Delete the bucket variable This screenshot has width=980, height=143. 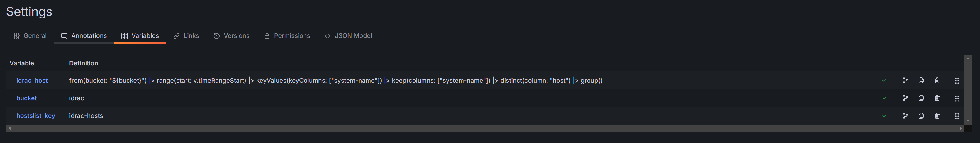937,98
